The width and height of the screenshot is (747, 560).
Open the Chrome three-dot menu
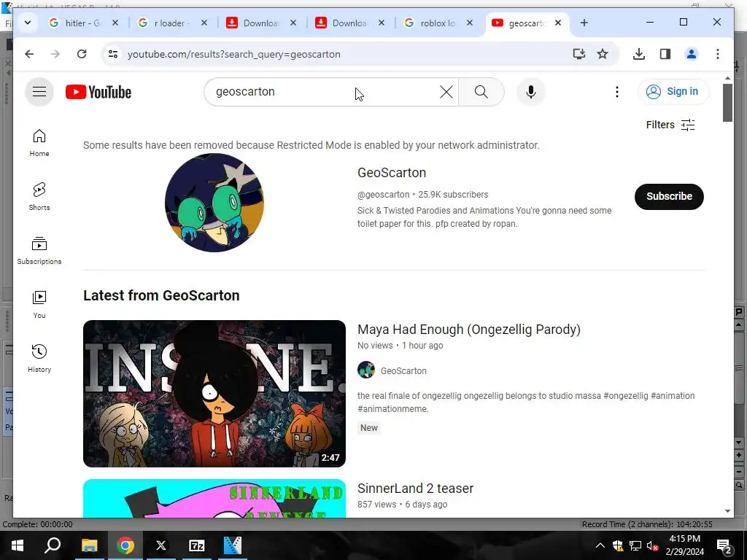[718, 54]
